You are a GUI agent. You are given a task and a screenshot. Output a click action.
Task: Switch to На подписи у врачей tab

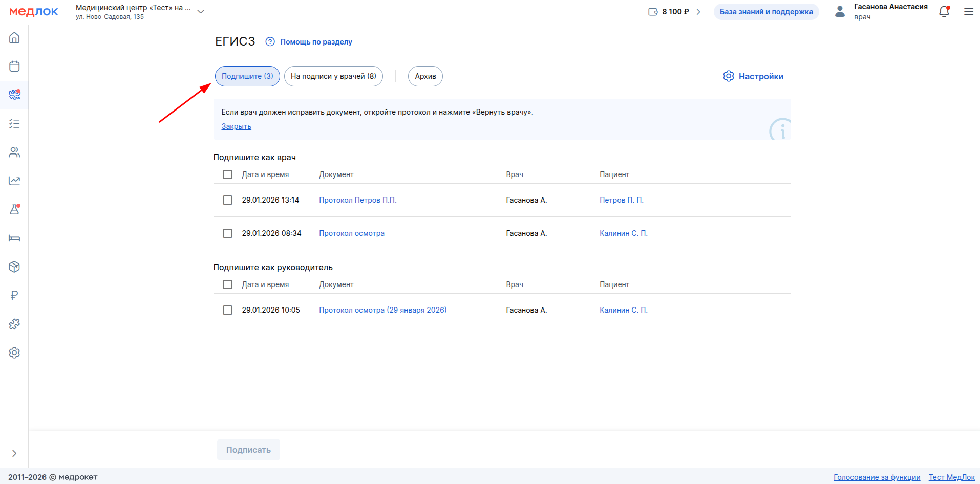pyautogui.click(x=333, y=76)
